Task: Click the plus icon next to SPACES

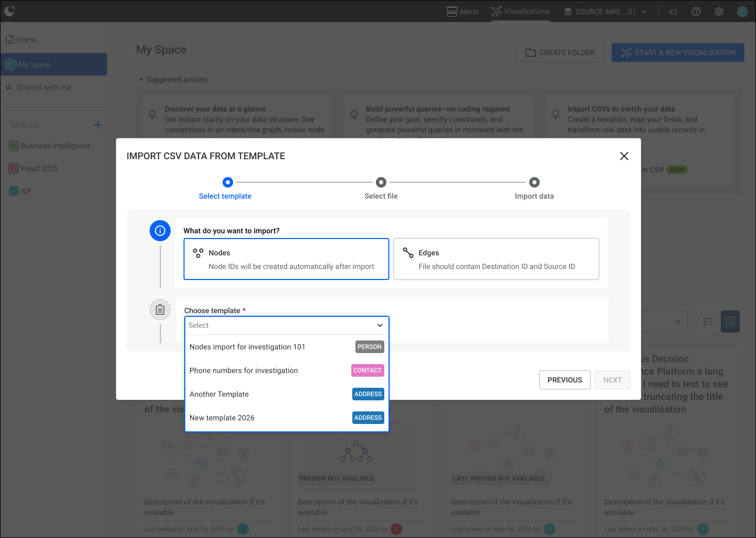Action: pos(98,125)
